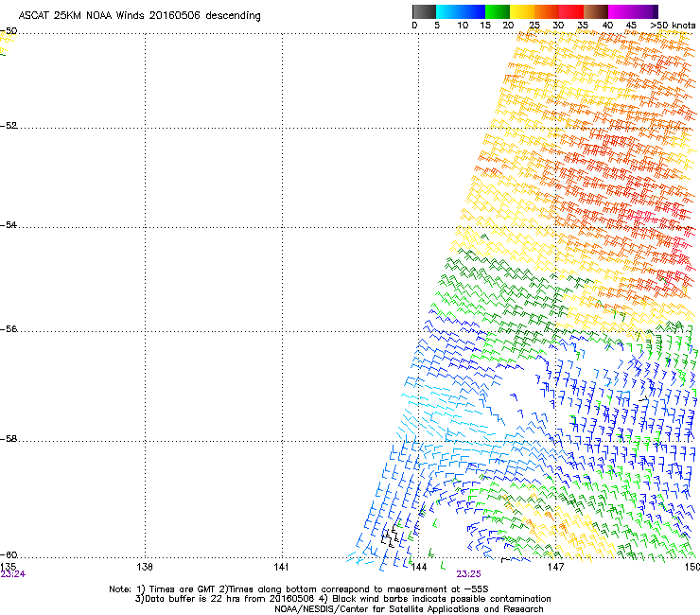Image resolution: width=700 pixels, height=615 pixels.
Task: Click the 135 longitude axis label
Action: point(8,567)
